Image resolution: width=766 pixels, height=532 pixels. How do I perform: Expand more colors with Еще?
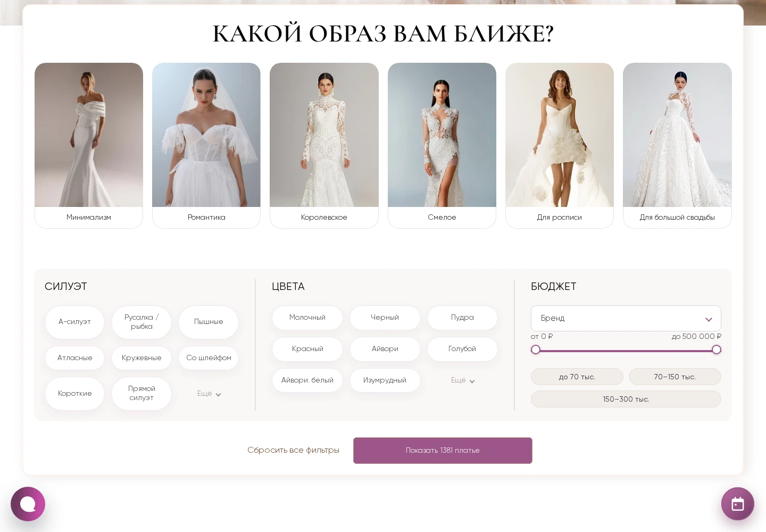[462, 380]
